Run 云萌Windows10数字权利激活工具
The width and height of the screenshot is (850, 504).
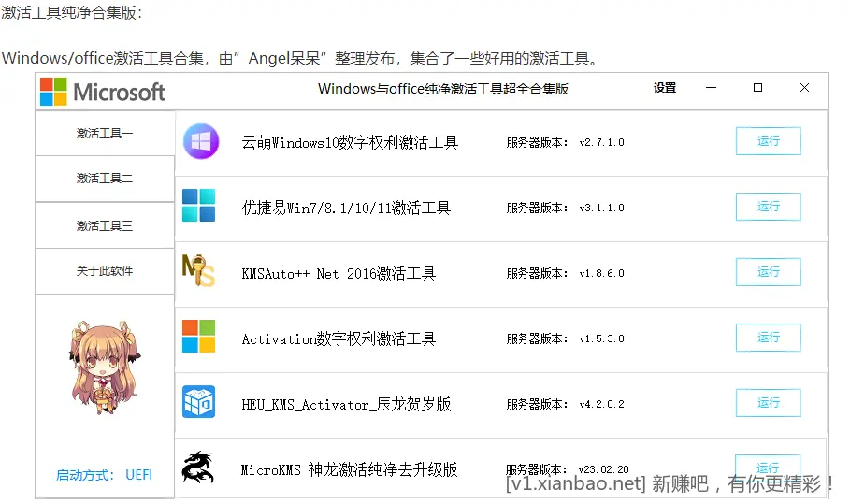click(x=768, y=141)
